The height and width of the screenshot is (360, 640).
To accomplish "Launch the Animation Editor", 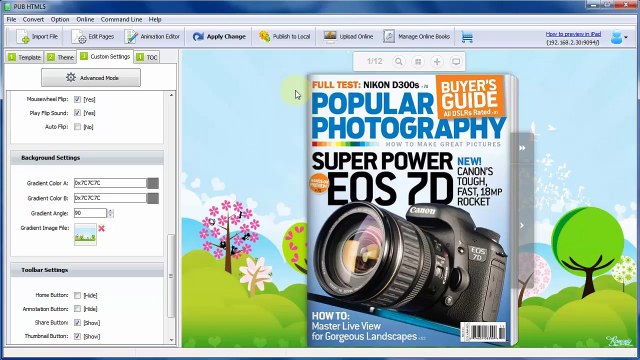I will [x=152, y=37].
